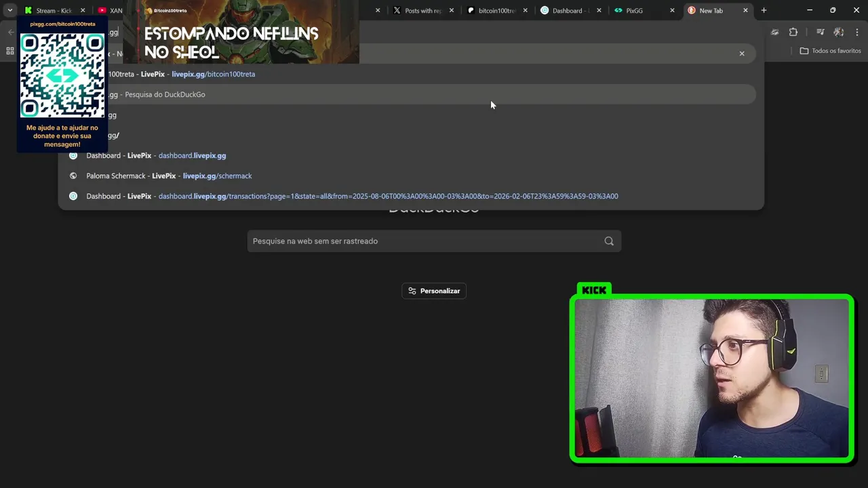Open the profile avatar in toolbar
The height and width of the screenshot is (488, 868).
pos(839,32)
